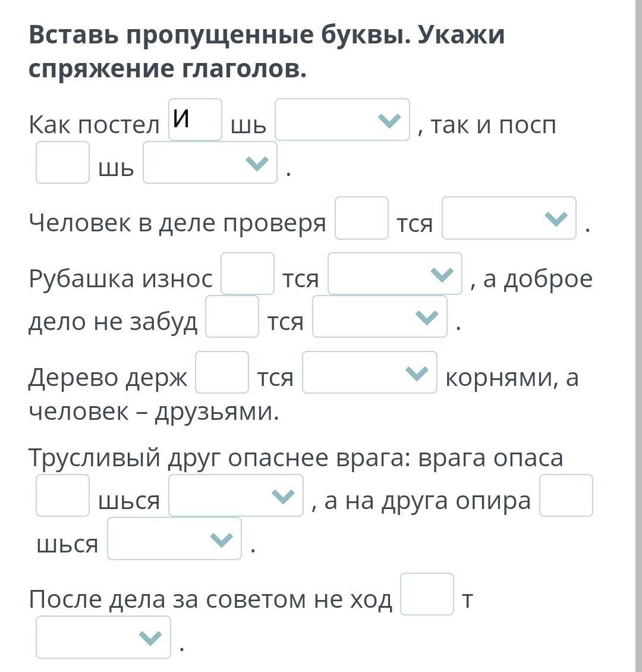Screen dimensions: 642x672
Task: Click the letter box in "проверя…тся"
Action: pos(361,218)
